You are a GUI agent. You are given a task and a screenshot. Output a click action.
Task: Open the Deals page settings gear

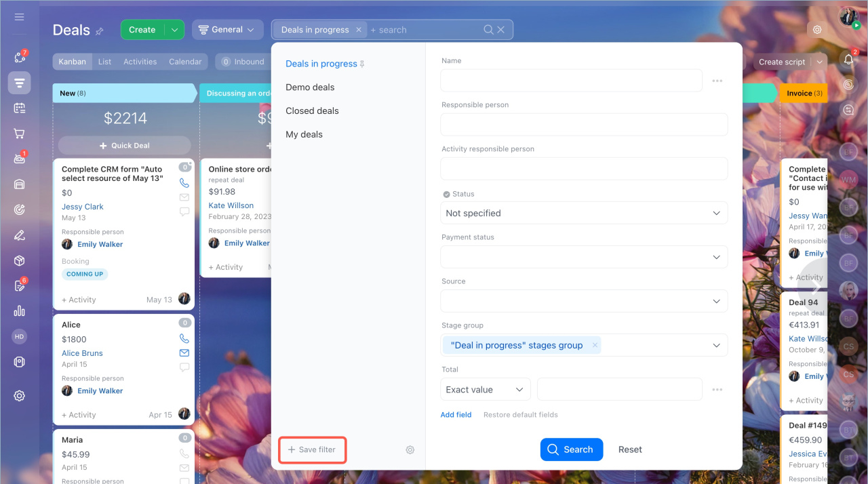coord(817,30)
